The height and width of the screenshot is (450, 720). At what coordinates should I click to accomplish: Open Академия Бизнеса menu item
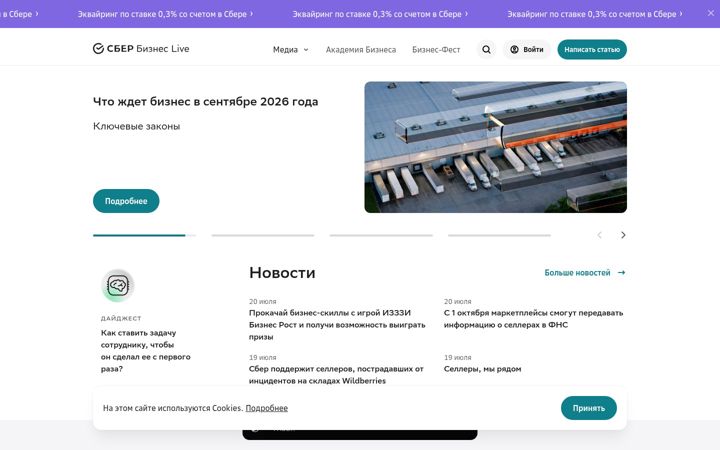click(361, 50)
